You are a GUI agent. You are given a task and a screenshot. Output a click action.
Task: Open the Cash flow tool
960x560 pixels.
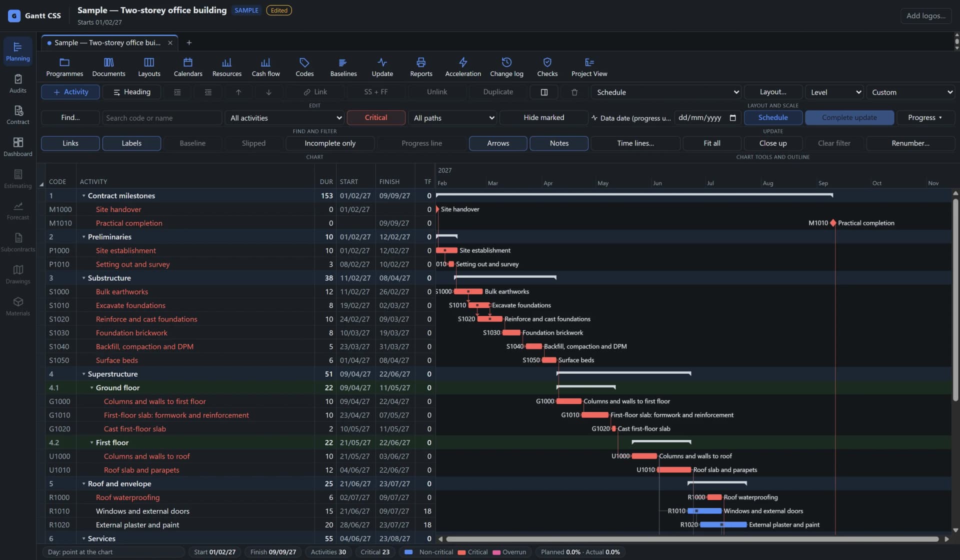pyautogui.click(x=265, y=67)
